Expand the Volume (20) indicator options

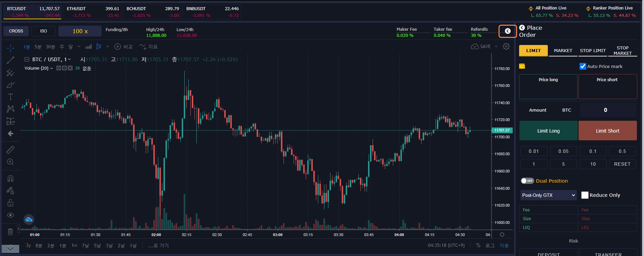(x=51, y=68)
